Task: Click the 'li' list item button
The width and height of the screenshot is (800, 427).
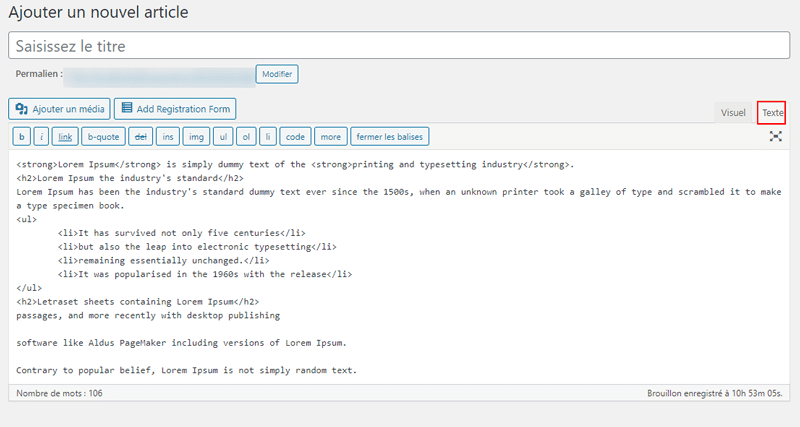Action: (267, 136)
